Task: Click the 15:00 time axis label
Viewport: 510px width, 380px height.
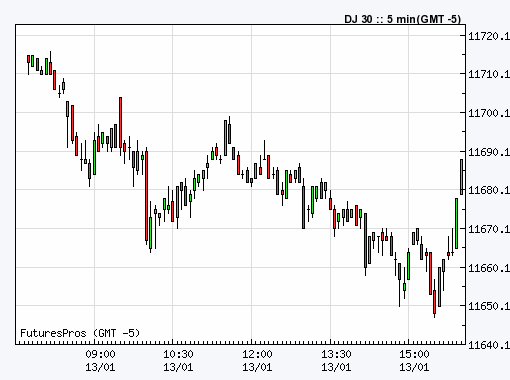Action: tap(414, 354)
